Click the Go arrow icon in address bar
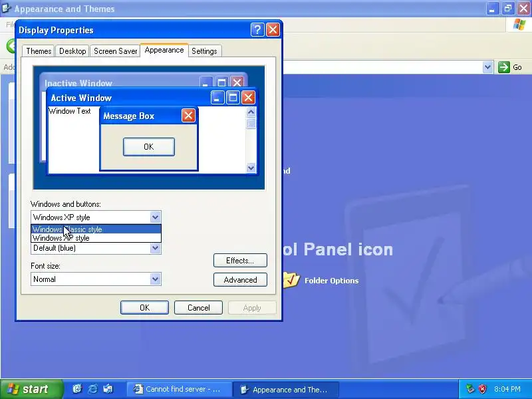 pos(504,67)
